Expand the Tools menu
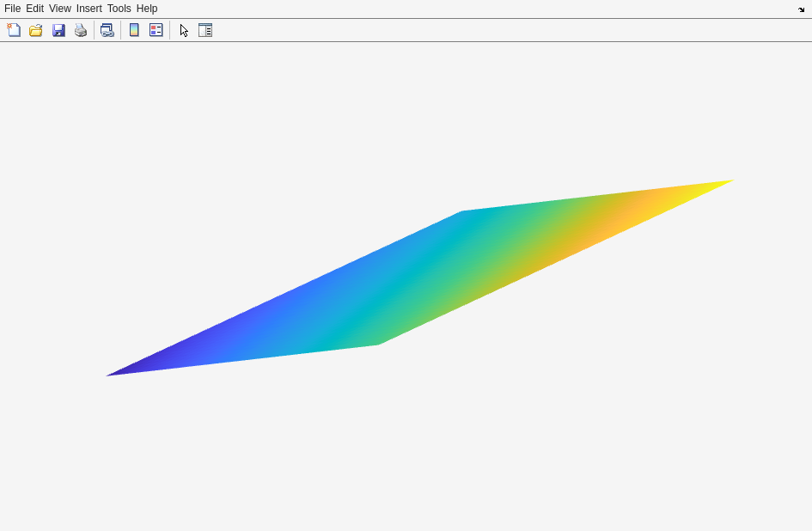The image size is (812, 531). click(119, 9)
